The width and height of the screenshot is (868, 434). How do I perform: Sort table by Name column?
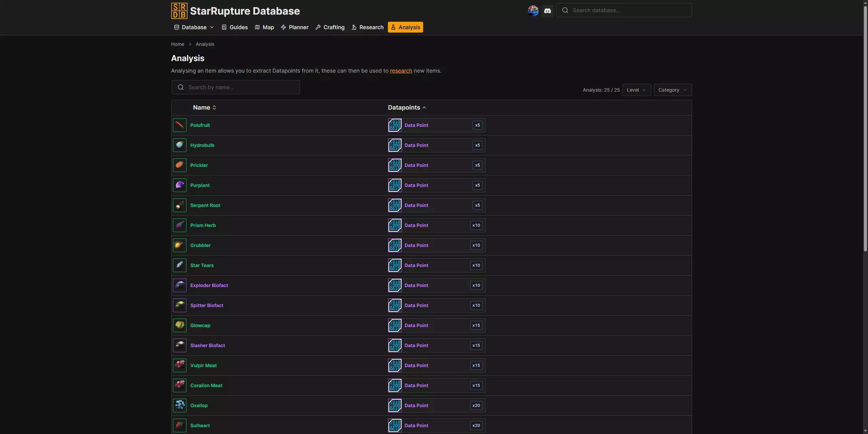click(204, 108)
